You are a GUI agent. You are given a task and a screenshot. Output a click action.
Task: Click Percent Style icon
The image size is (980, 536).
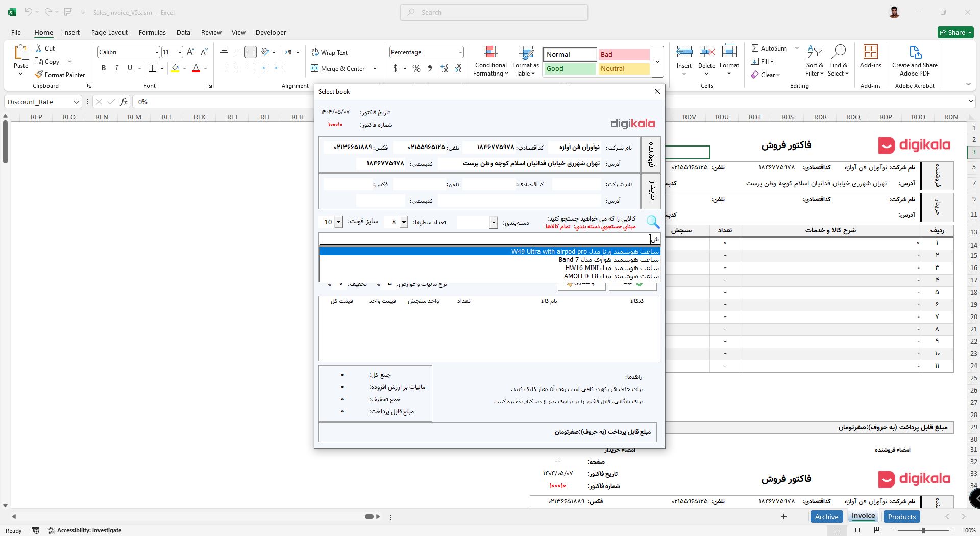click(416, 68)
